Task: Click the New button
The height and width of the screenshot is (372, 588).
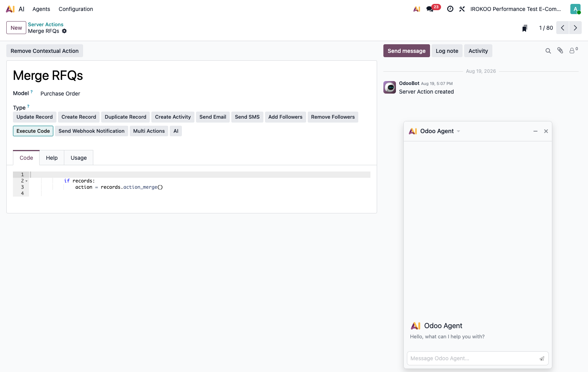Action: coord(16,28)
